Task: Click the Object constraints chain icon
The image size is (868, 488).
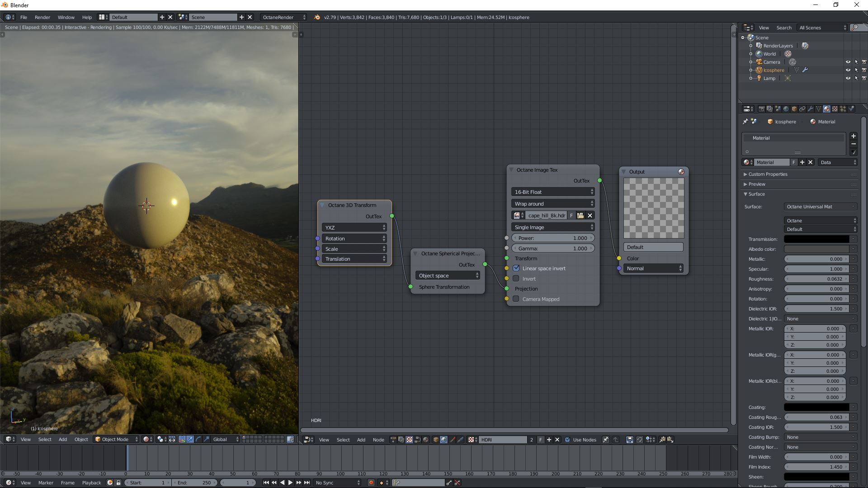Action: tap(802, 109)
